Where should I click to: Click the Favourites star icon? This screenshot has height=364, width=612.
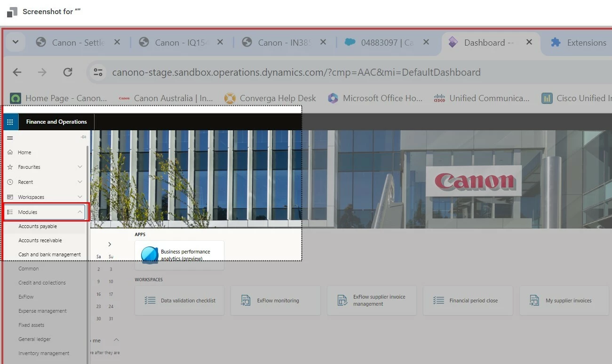pos(10,167)
